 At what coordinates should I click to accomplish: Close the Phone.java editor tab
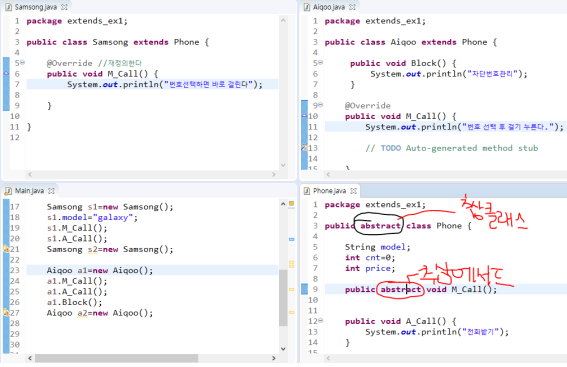pyautogui.click(x=353, y=191)
